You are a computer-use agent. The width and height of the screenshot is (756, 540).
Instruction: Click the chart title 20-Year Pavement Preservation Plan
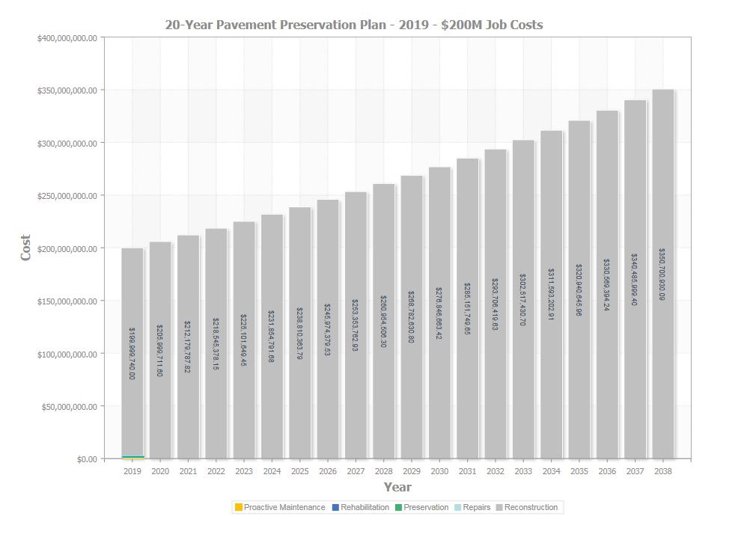tap(354, 25)
